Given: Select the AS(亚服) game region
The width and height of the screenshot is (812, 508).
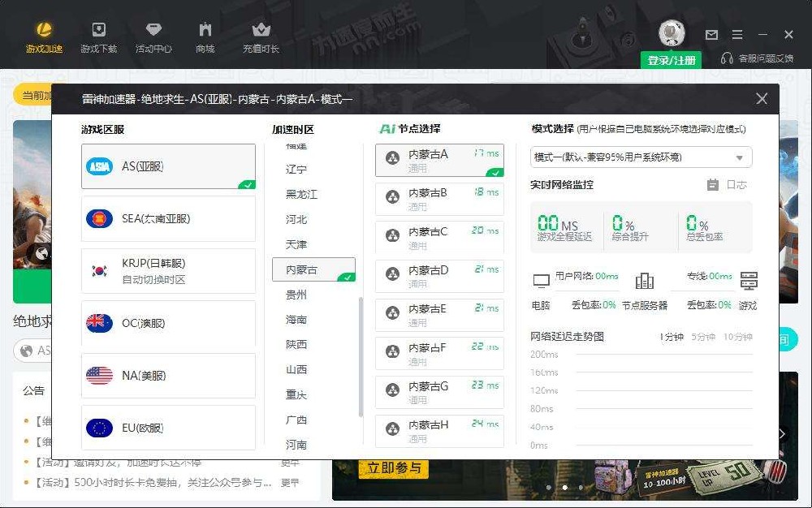Looking at the screenshot, I should [168, 166].
